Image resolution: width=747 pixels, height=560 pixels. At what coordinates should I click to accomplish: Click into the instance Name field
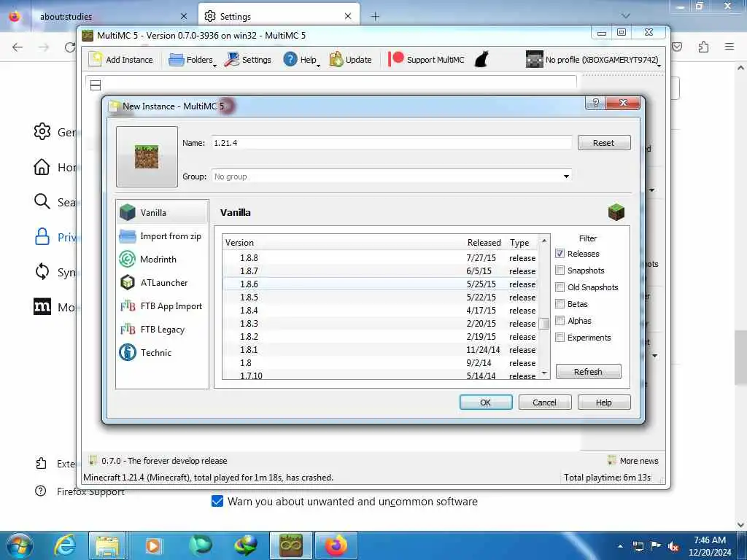[x=392, y=143]
